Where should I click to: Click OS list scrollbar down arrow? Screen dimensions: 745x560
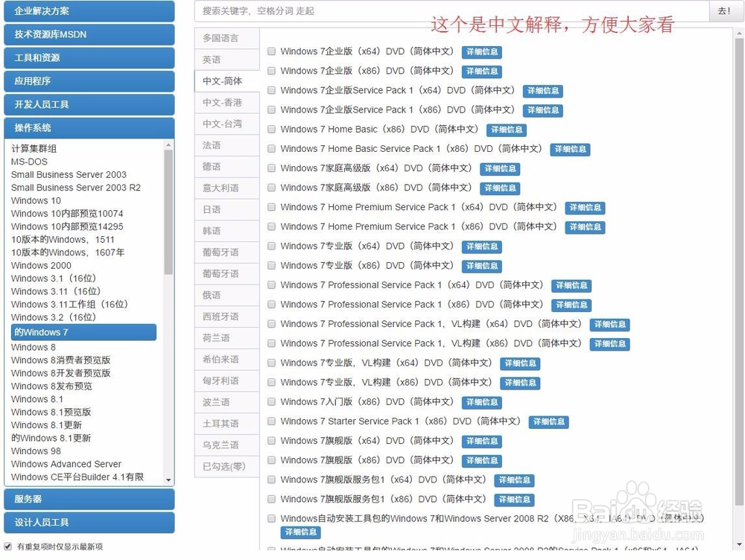tap(168, 480)
